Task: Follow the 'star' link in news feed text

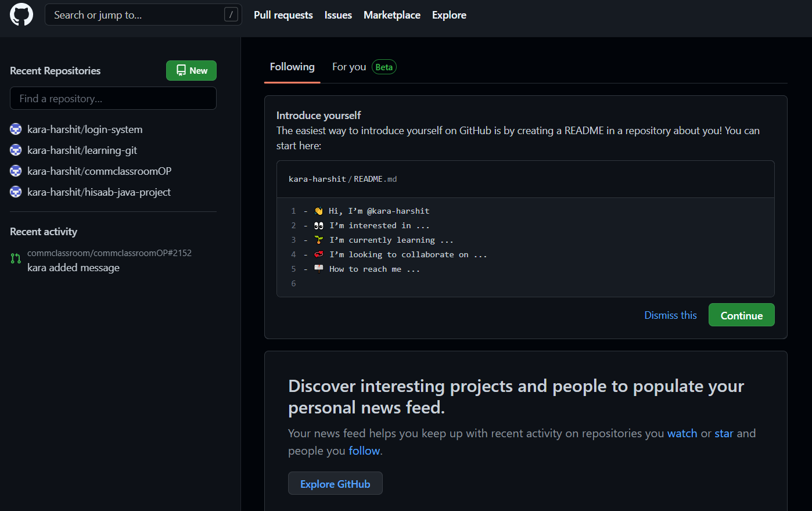Action: tap(724, 433)
